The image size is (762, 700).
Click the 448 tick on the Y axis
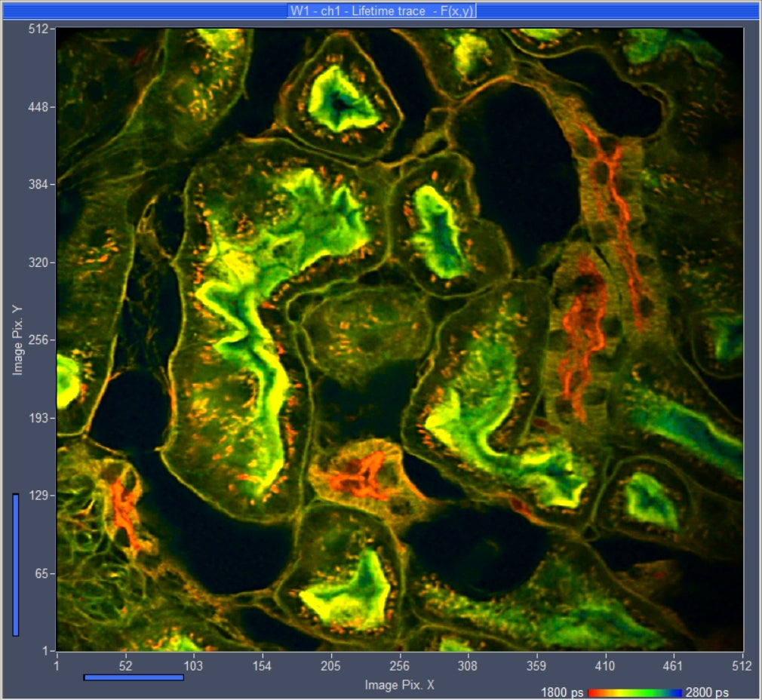click(x=38, y=107)
